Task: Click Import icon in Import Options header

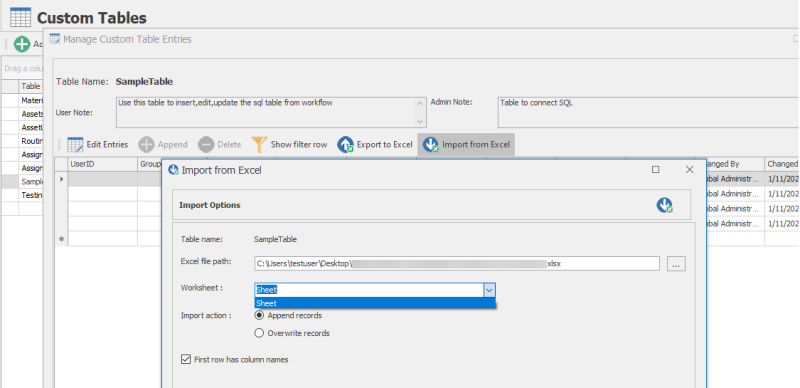Action: click(664, 205)
